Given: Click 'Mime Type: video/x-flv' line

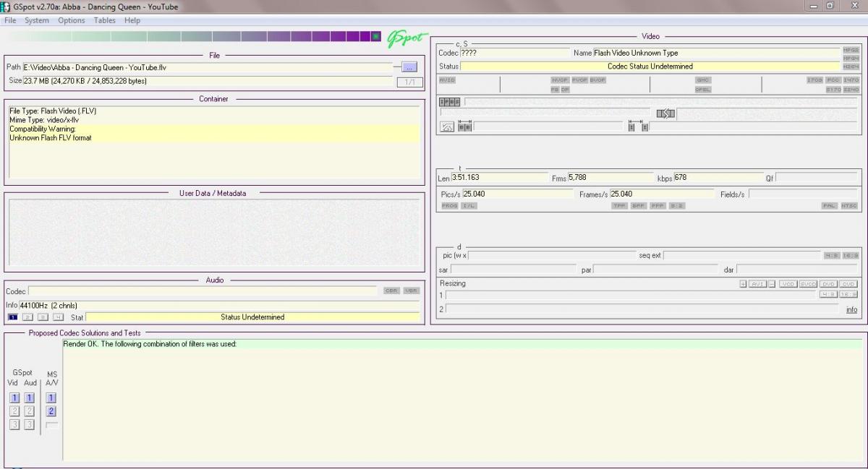Looking at the screenshot, I should click(44, 120).
